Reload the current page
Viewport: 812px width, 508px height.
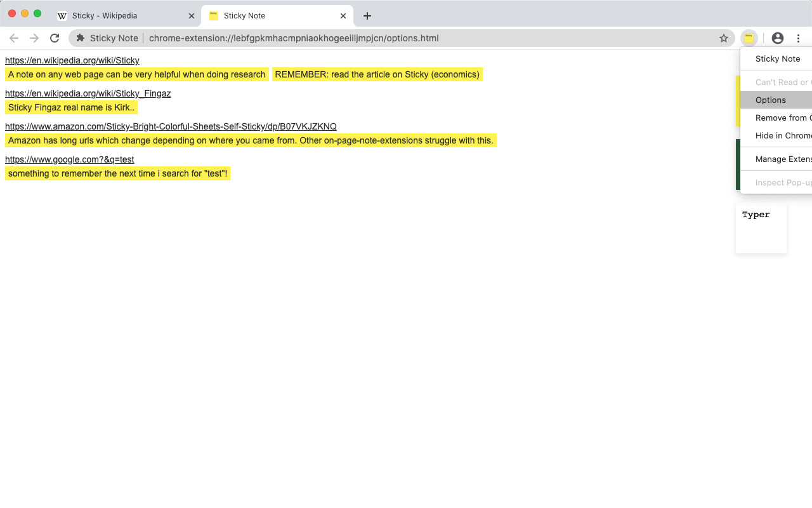coord(55,38)
